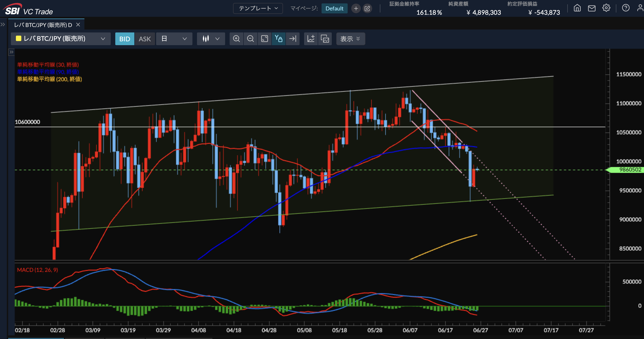Click the 8500000 price axis label
Viewport: 644px width, 339px height.
pos(630,248)
